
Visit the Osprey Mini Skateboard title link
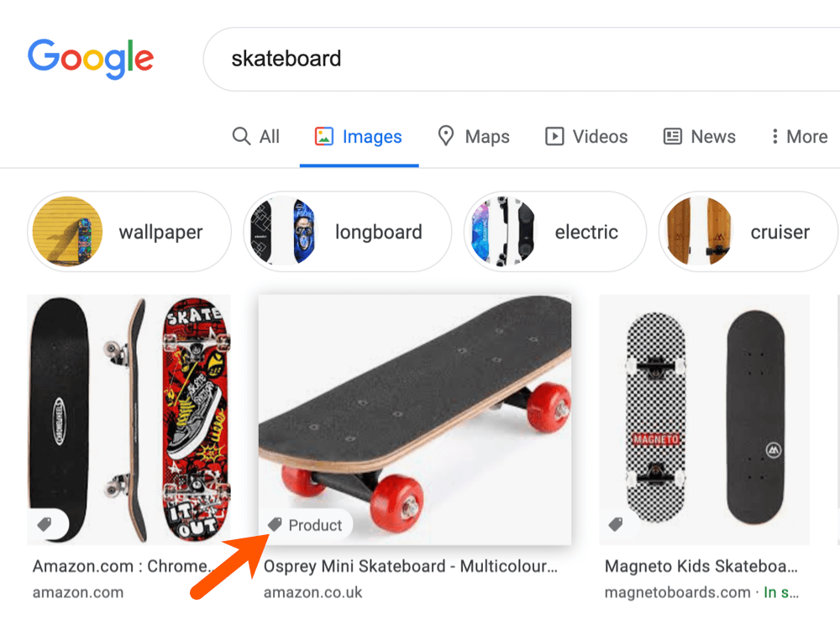tap(411, 566)
